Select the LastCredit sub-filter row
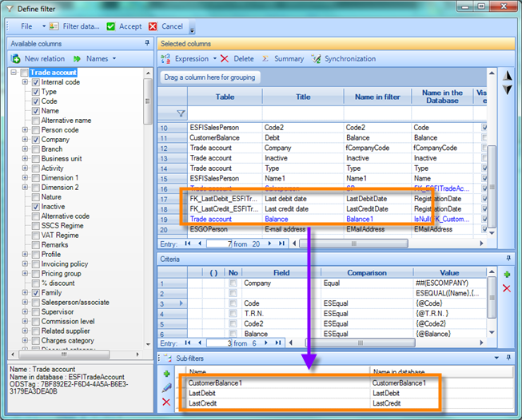 pyautogui.click(x=344, y=403)
